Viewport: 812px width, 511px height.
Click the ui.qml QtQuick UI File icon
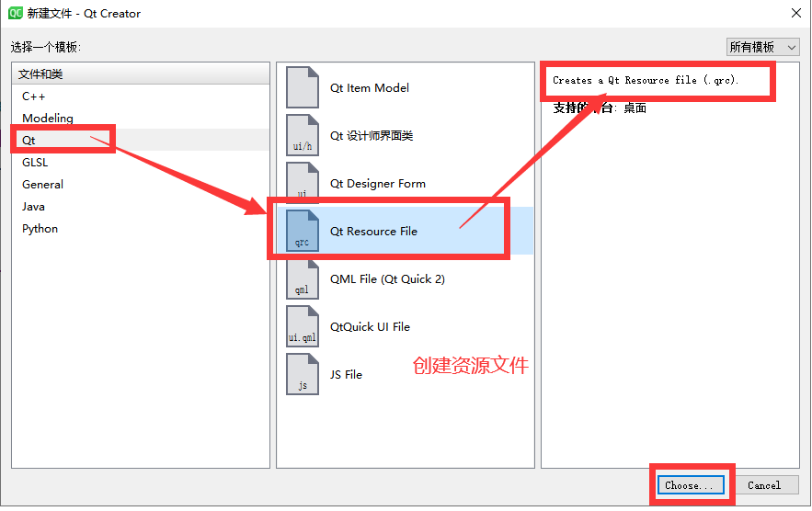pyautogui.click(x=303, y=326)
